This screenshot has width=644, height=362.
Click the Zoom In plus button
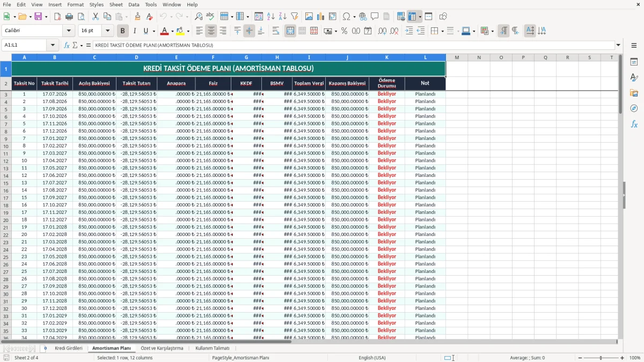point(622,358)
